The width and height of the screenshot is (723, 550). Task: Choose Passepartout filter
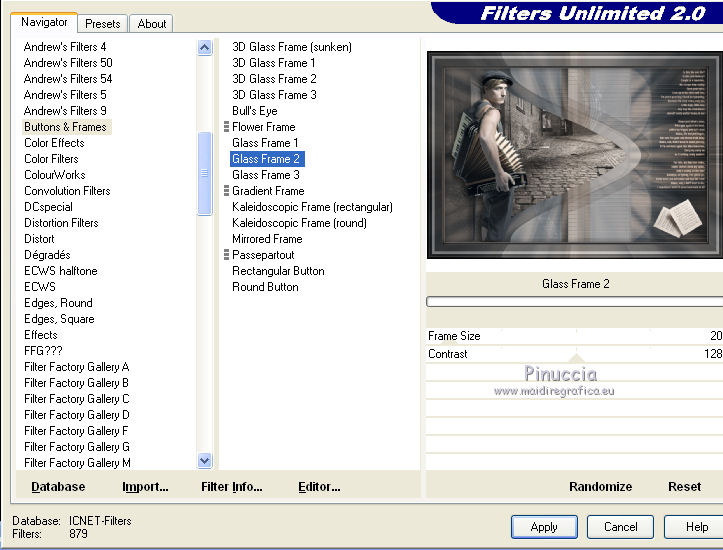pos(263,255)
